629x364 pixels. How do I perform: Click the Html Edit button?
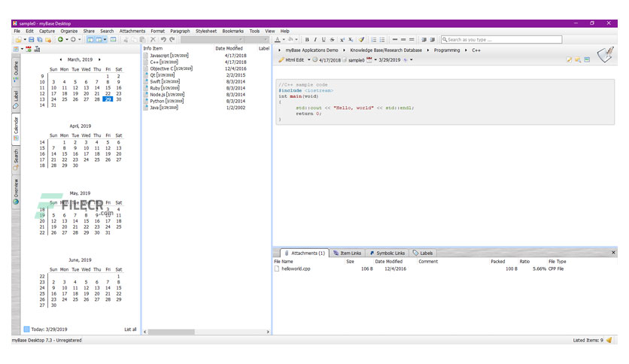pyautogui.click(x=292, y=59)
